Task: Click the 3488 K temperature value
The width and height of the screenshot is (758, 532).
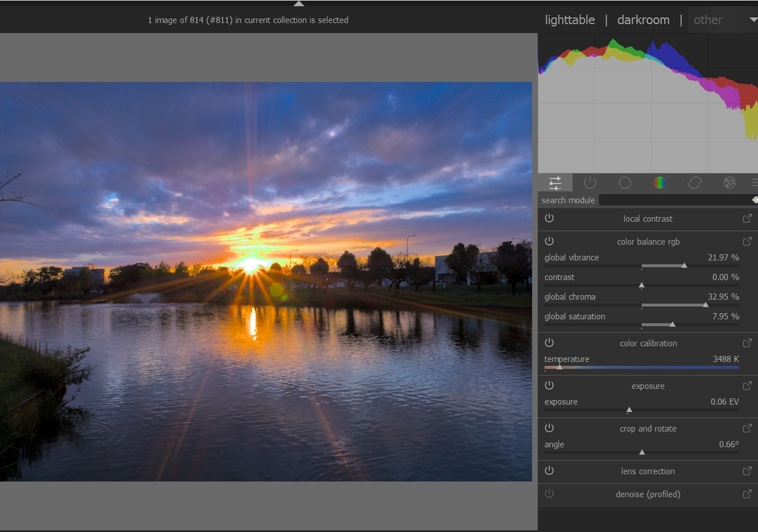Action: coord(726,359)
